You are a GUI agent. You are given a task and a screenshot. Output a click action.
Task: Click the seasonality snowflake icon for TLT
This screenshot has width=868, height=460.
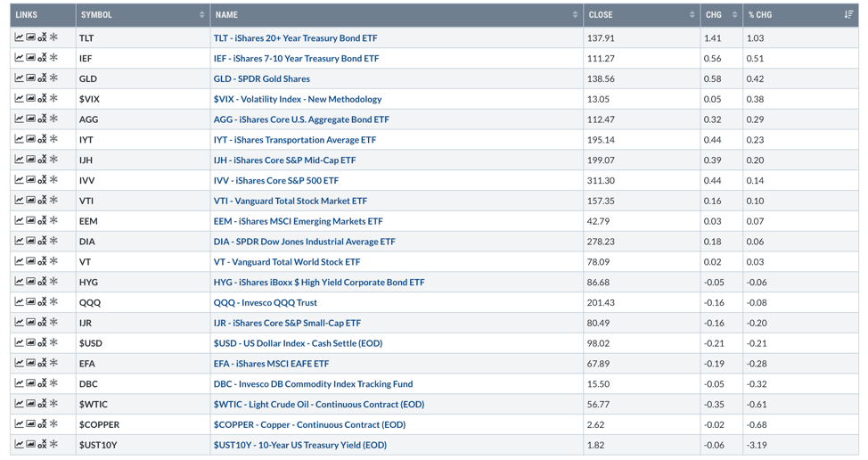click(x=53, y=37)
